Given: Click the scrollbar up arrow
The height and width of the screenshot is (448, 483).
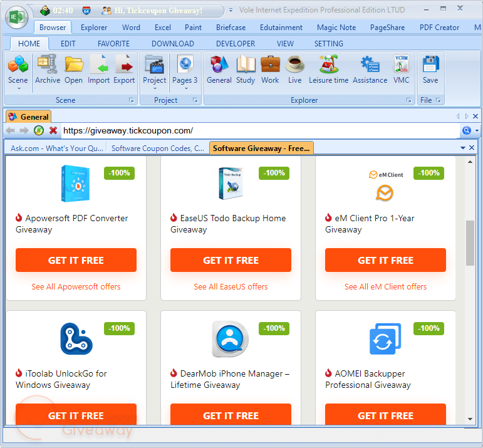Looking at the screenshot, I should click(x=470, y=162).
